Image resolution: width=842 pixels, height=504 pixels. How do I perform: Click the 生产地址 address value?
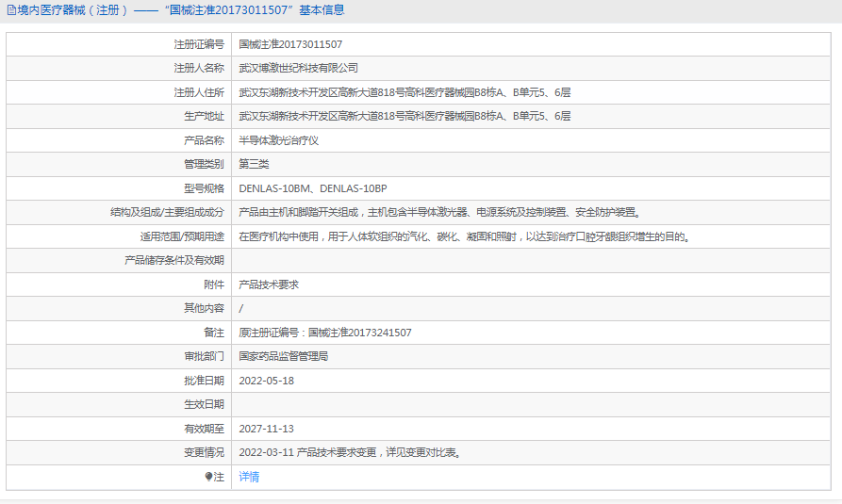click(404, 116)
